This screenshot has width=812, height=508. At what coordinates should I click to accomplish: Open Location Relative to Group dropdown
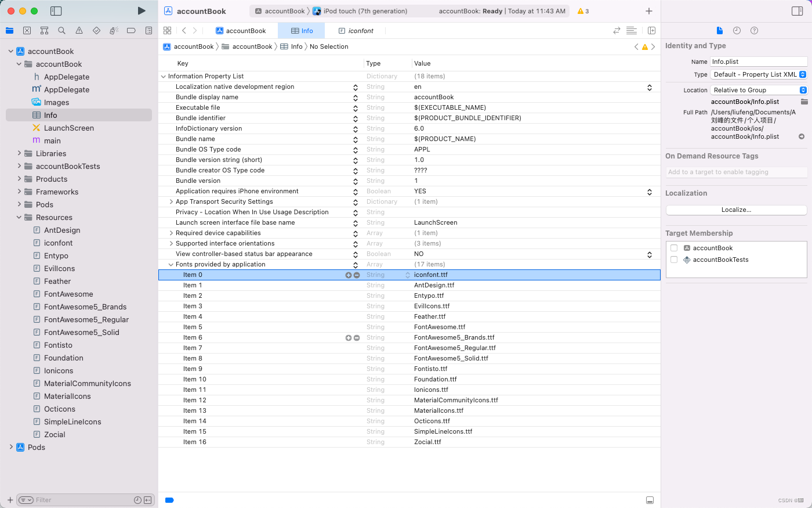pos(759,90)
